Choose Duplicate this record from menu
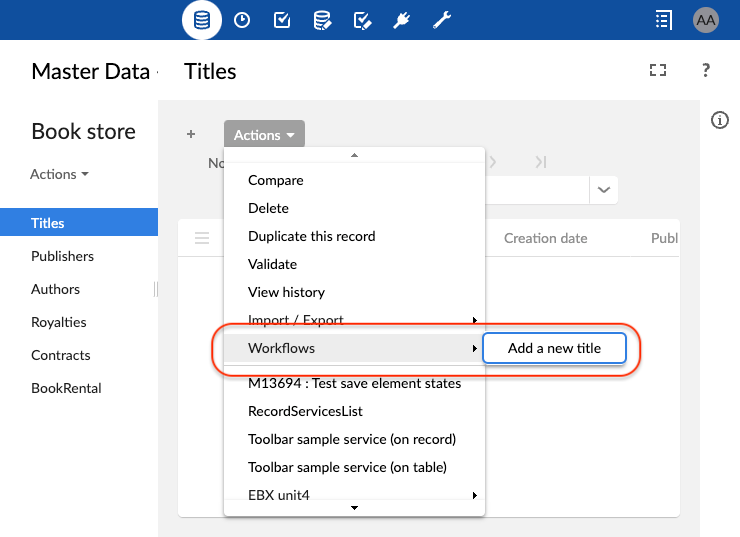740x537 pixels. [x=311, y=236]
